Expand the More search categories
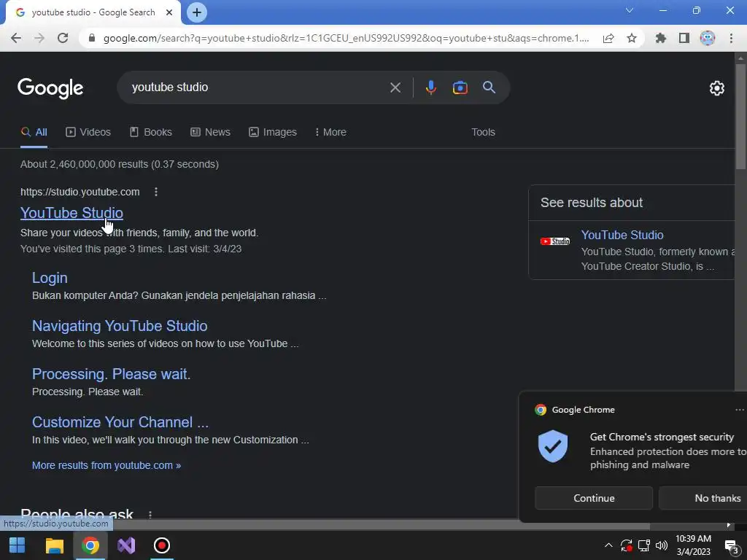 tap(330, 133)
